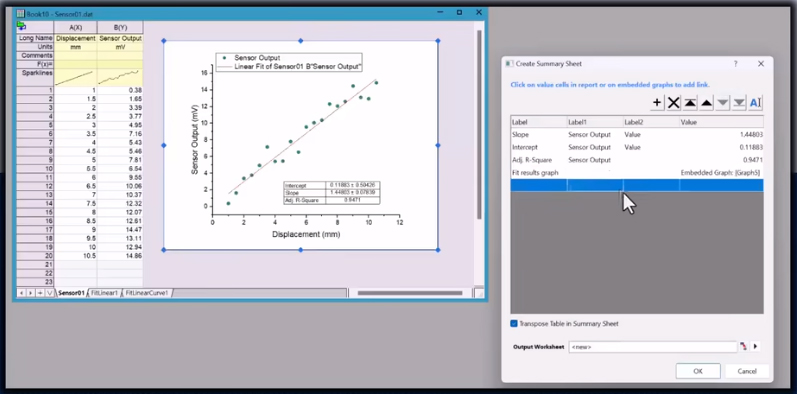Image resolution: width=797 pixels, height=394 pixels.
Task: Switch to the FitLinearCurve1 sheet tab
Action: pyautogui.click(x=146, y=293)
